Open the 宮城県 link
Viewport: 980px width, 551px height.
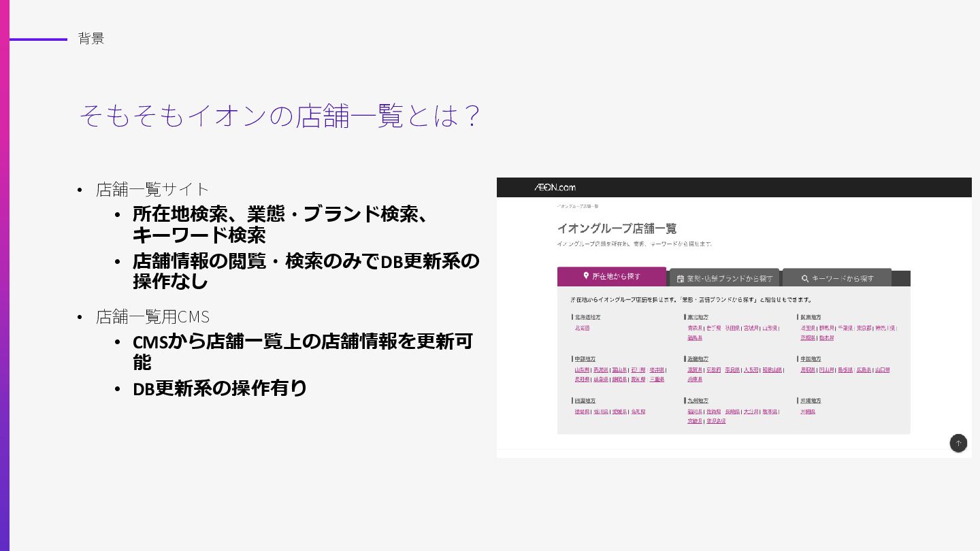[751, 328]
